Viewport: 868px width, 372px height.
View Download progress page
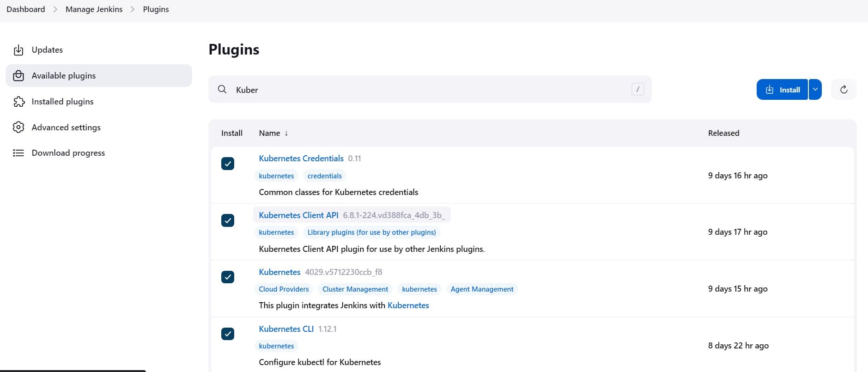pyautogui.click(x=99, y=153)
